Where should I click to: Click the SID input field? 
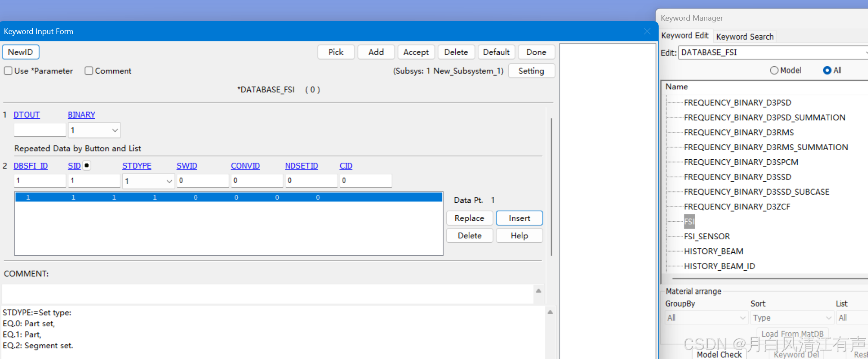tap(94, 181)
